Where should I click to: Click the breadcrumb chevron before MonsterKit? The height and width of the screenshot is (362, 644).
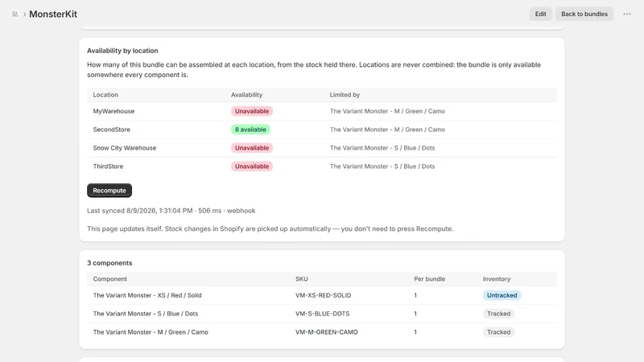coord(25,14)
